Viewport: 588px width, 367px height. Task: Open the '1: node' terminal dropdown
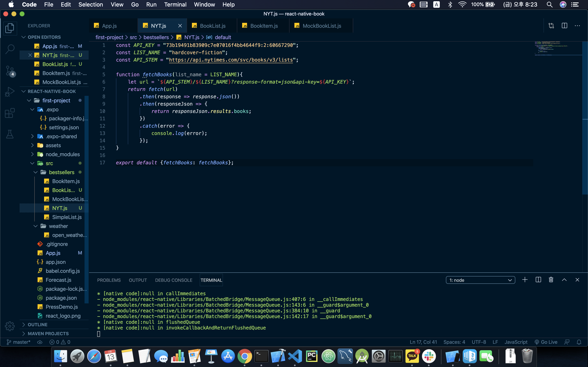point(480,280)
